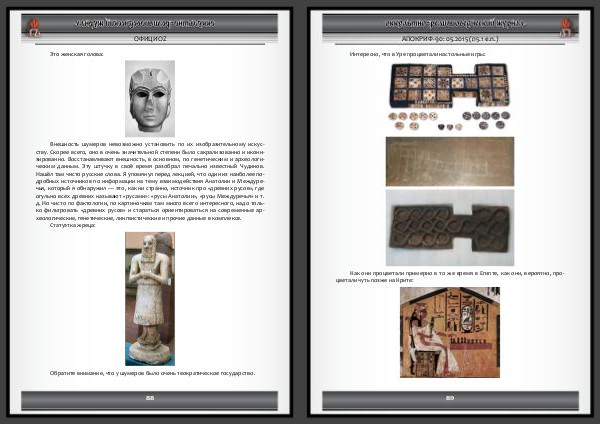Click page number 88 in the footer
Image resolution: width=600 pixels, height=424 pixels.
click(x=150, y=398)
